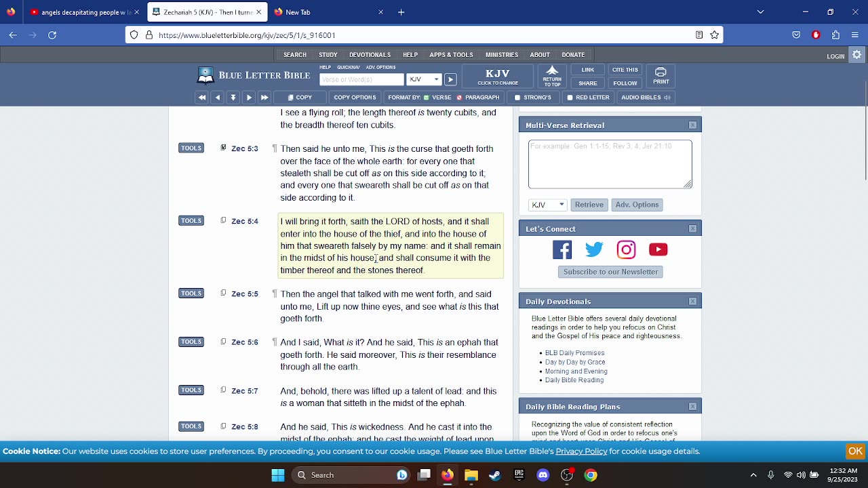The image size is (868, 488).
Task: Open the Apps & Tools menu
Action: tap(451, 55)
